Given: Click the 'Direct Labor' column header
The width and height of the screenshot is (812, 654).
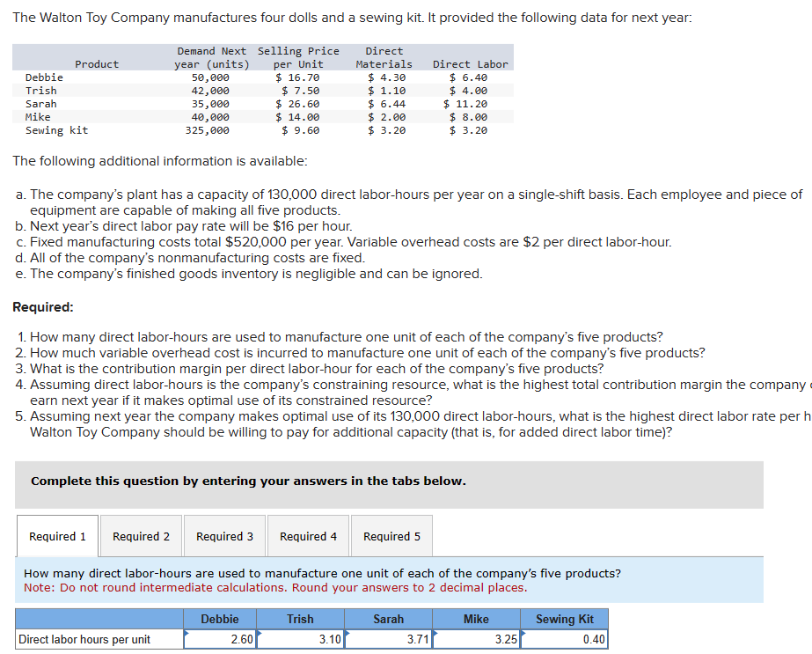Looking at the screenshot, I should pos(470,64).
